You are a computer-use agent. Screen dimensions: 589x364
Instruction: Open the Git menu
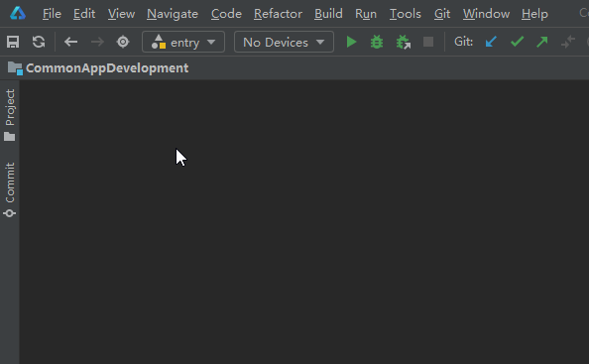[442, 14]
